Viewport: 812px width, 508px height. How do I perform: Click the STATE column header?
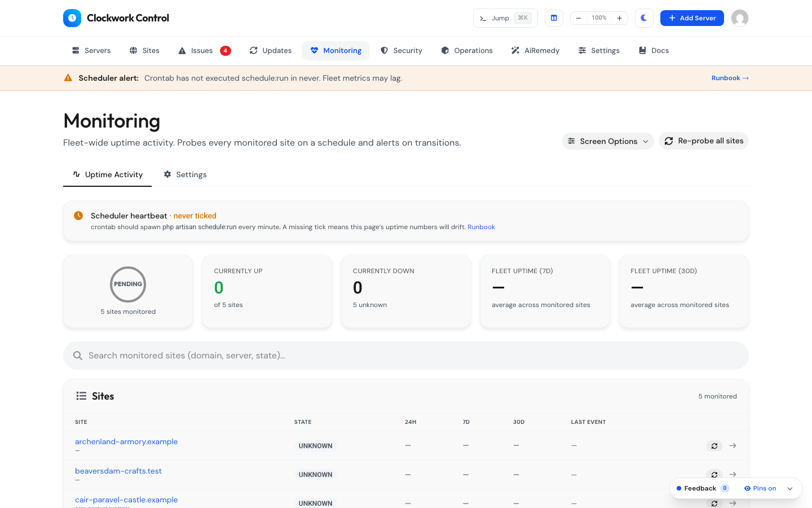303,422
